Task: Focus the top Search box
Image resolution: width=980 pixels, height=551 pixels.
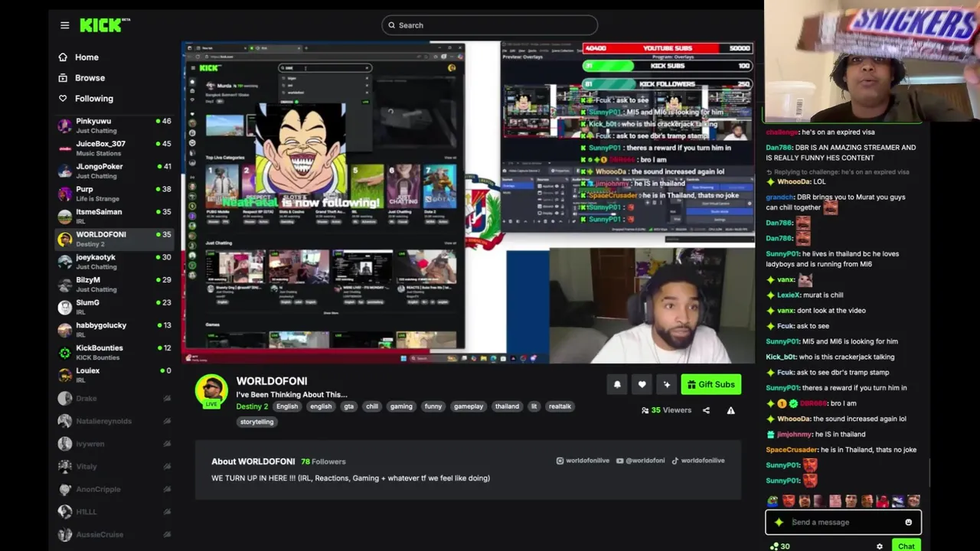Action: 490,25
